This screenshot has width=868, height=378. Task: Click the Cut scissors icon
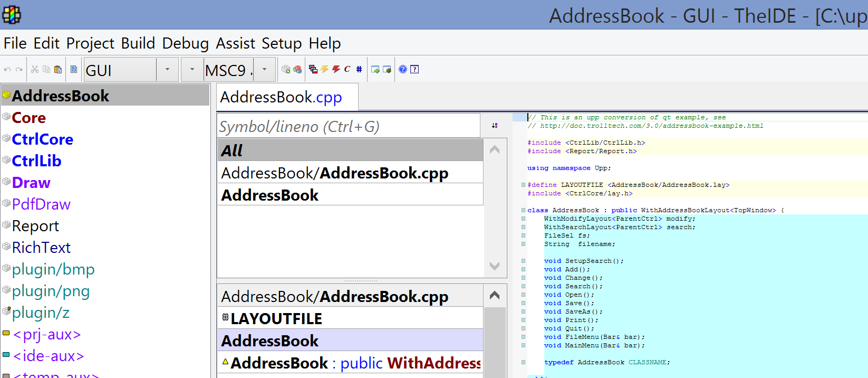tap(35, 69)
